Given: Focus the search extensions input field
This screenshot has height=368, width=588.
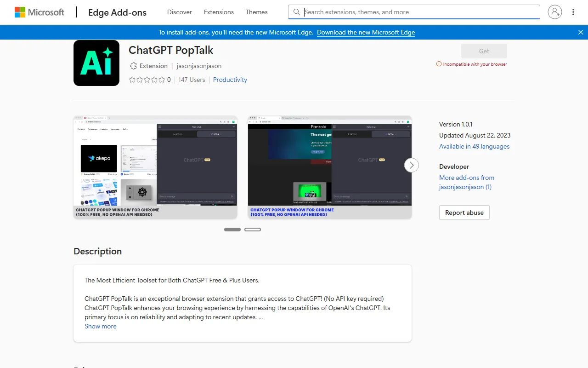Looking at the screenshot, I should (x=418, y=12).
